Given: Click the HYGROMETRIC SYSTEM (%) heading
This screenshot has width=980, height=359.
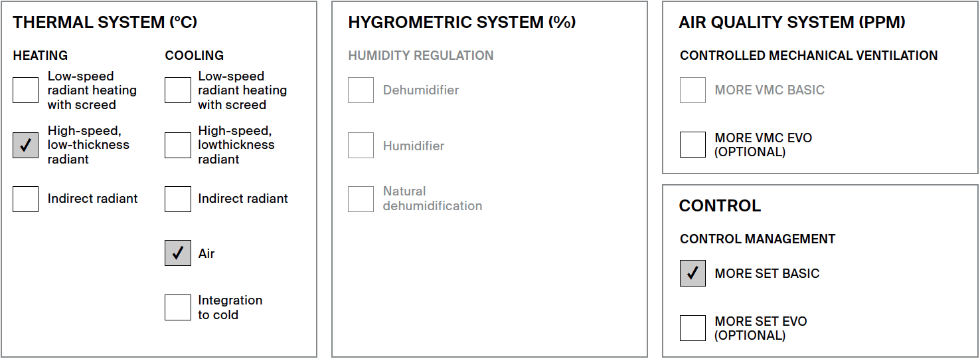Looking at the screenshot, I should click(x=462, y=23).
